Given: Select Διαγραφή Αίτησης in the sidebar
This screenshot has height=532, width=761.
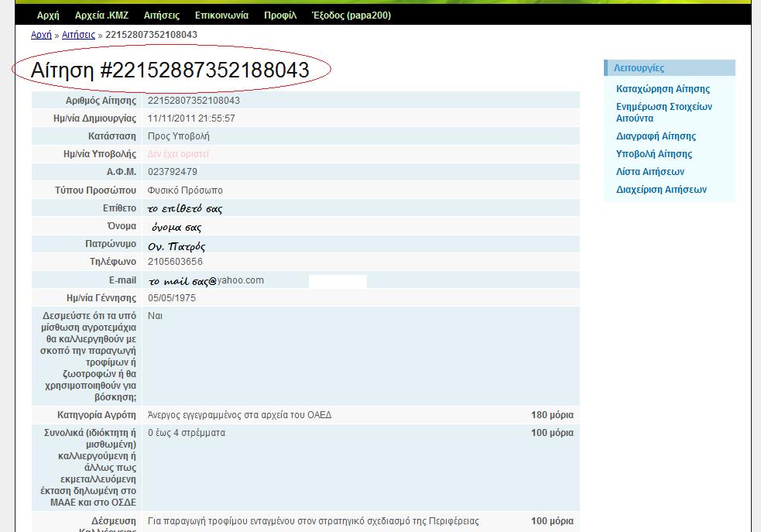Looking at the screenshot, I should (656, 136).
